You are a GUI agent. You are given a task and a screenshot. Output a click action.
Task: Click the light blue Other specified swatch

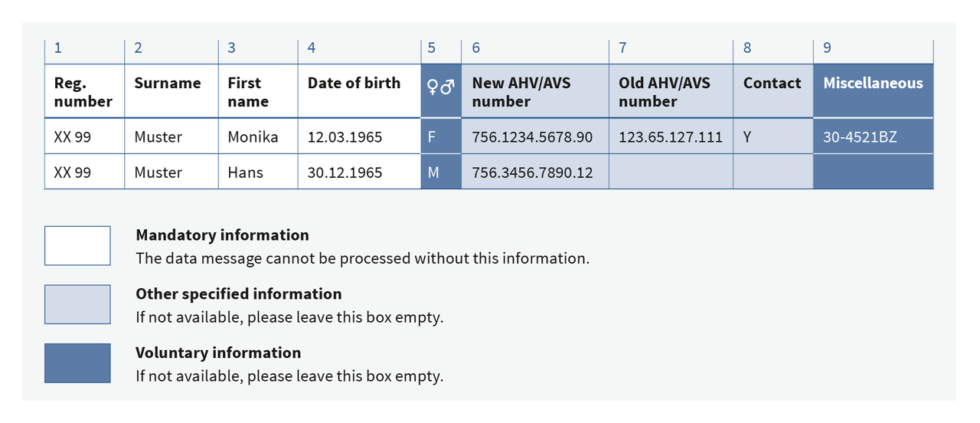[77, 304]
